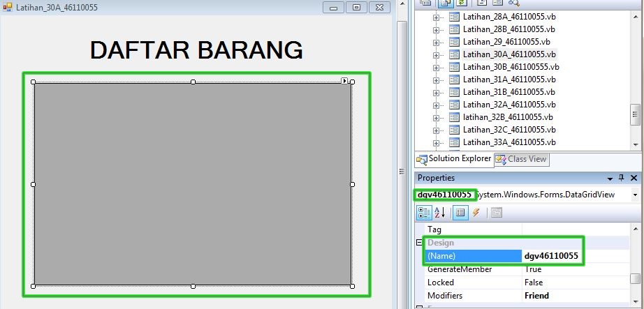
Task: Collapse the Design property category
Action: (x=419, y=243)
